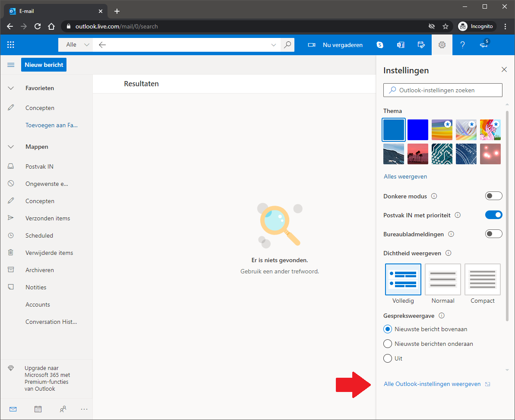This screenshot has height=420, width=515.
Task: Click info icon next to Donkere modus
Action: 434,196
